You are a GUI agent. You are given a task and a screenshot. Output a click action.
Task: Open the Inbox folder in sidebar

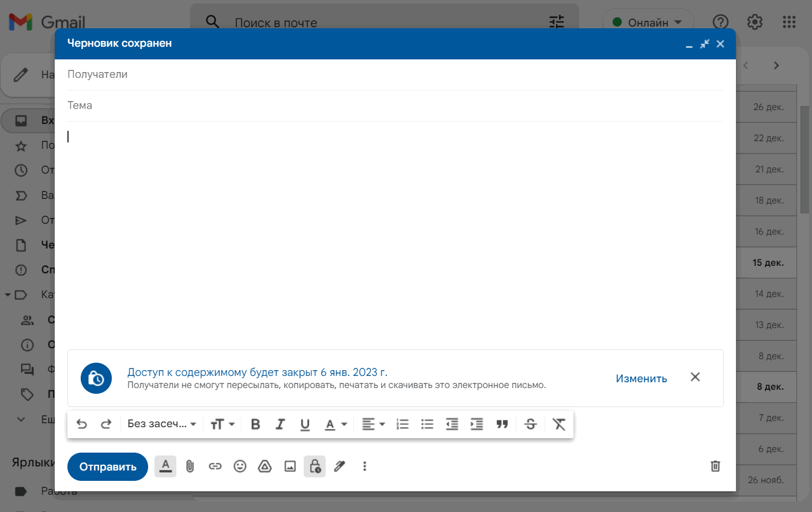pos(29,121)
